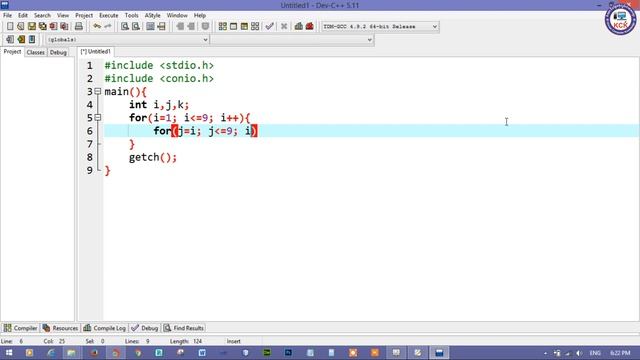Screen dimensions: 640x360
Task: Click the Chrome icon in the taskbar
Action: click(138, 353)
